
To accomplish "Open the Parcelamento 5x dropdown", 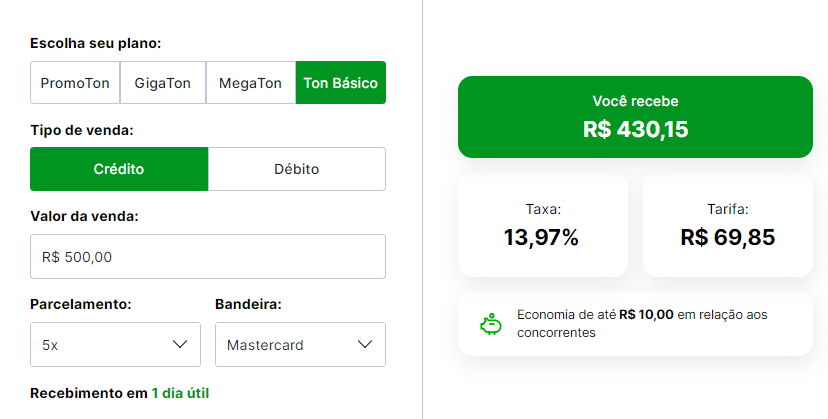I will 115,344.
